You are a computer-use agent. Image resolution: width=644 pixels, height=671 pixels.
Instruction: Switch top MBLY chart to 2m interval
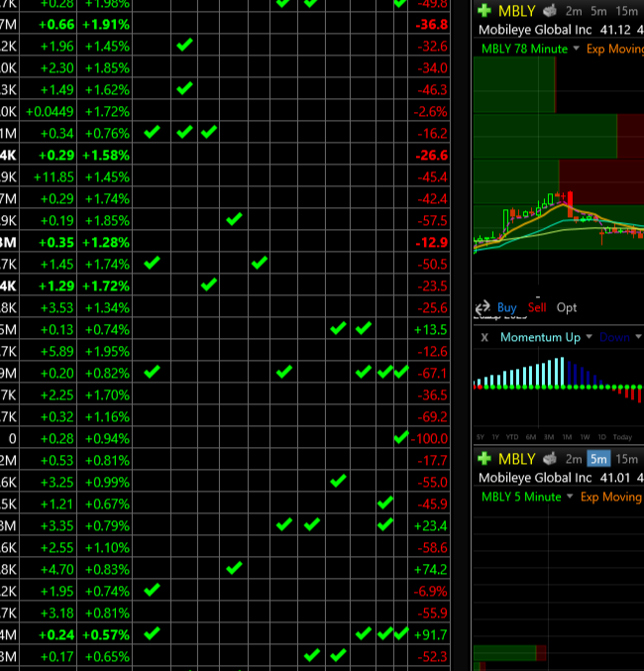(x=574, y=11)
